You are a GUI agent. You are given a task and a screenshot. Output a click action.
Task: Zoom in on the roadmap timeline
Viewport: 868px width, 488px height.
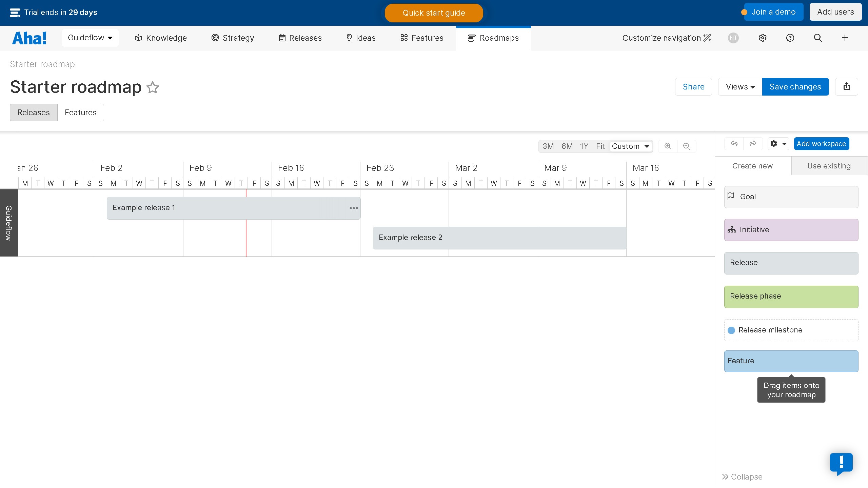668,146
